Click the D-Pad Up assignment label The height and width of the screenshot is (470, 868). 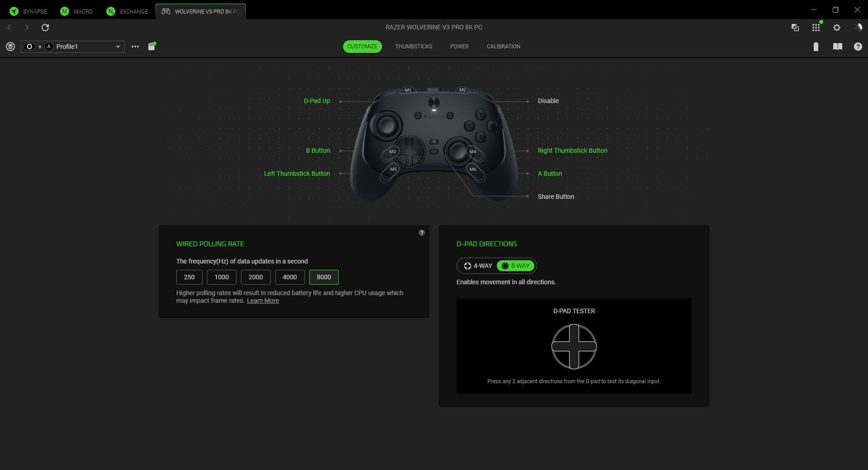point(317,101)
